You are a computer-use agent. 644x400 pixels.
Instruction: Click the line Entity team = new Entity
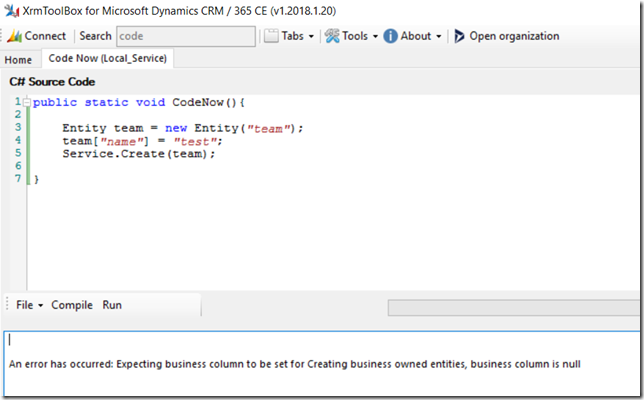click(x=183, y=129)
